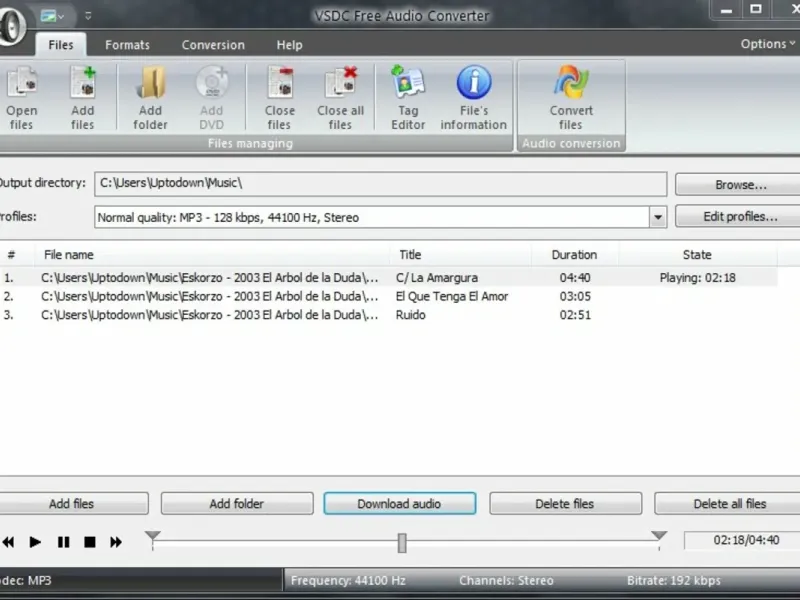The height and width of the screenshot is (600, 800).
Task: Click the Playing: 02:18 state cell
Action: tap(697, 278)
